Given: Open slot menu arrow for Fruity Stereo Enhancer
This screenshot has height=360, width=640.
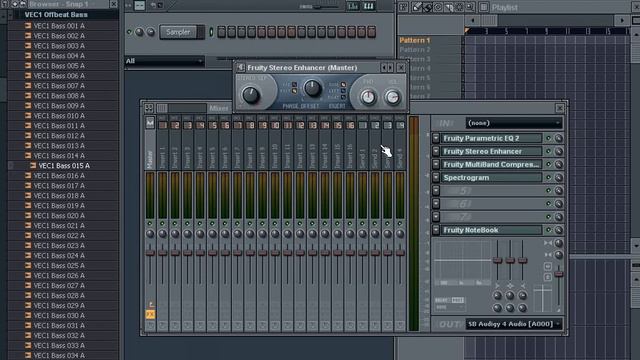Looking at the screenshot, I should point(436,151).
